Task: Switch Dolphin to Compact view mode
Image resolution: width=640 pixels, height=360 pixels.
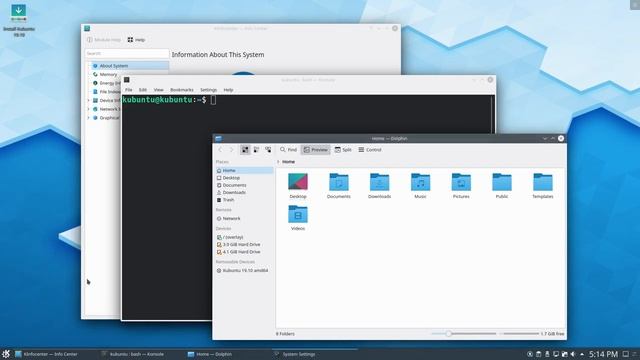Action: coord(256,150)
